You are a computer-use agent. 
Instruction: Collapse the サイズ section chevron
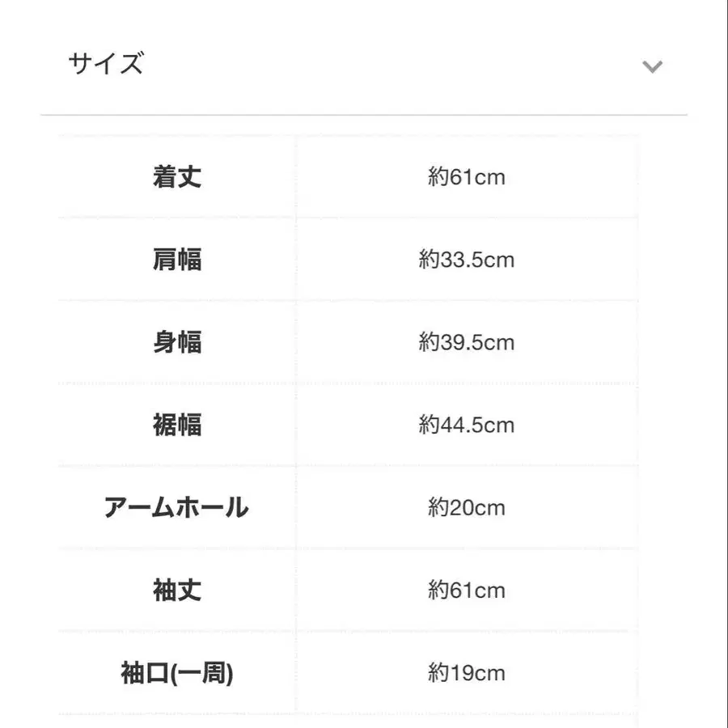tap(652, 66)
